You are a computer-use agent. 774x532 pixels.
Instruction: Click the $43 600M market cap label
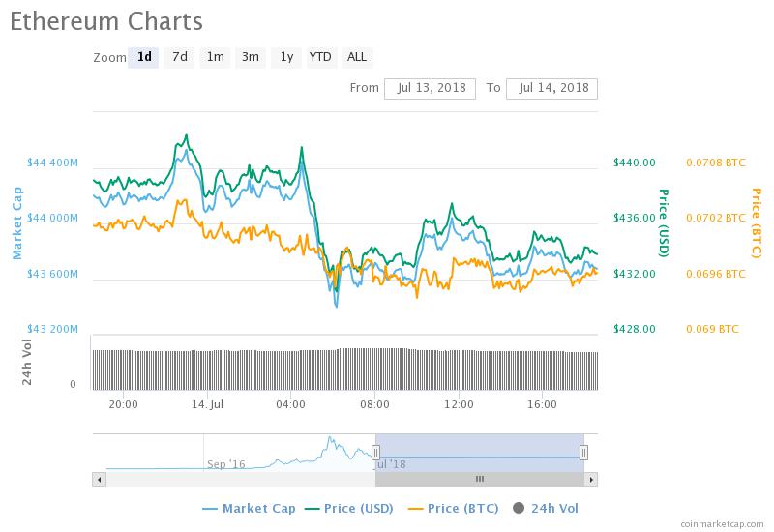52,274
